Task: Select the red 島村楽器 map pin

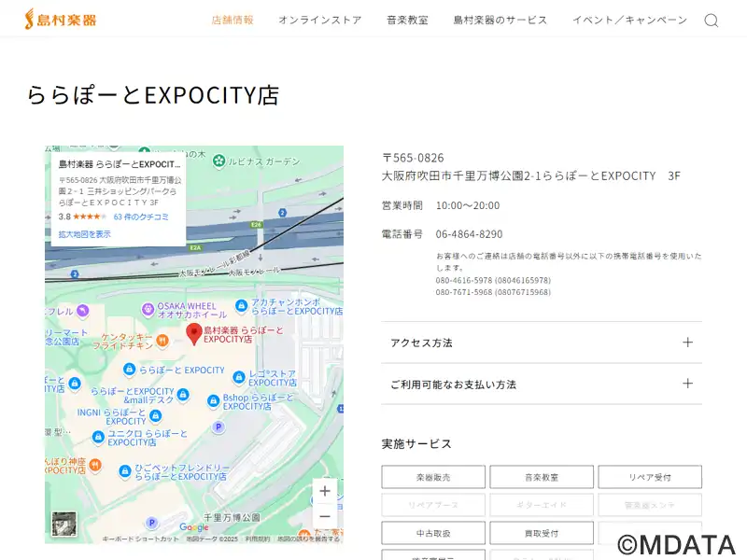Action: pyautogui.click(x=194, y=333)
